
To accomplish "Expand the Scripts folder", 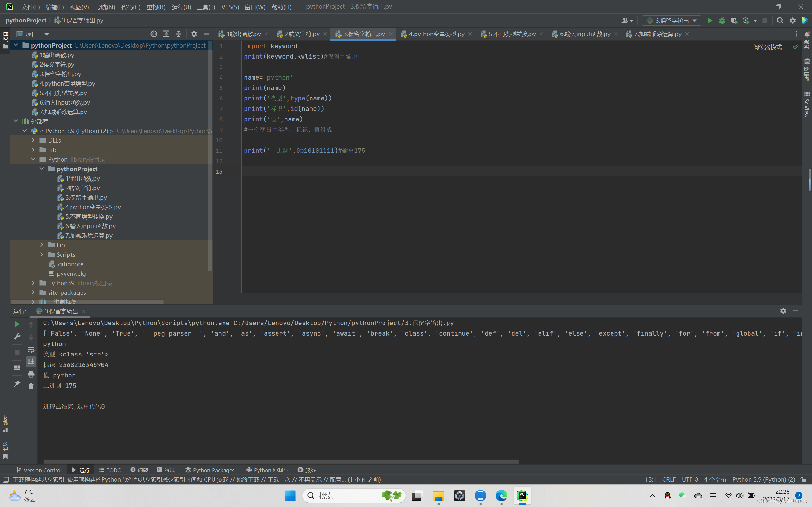I will click(x=42, y=254).
